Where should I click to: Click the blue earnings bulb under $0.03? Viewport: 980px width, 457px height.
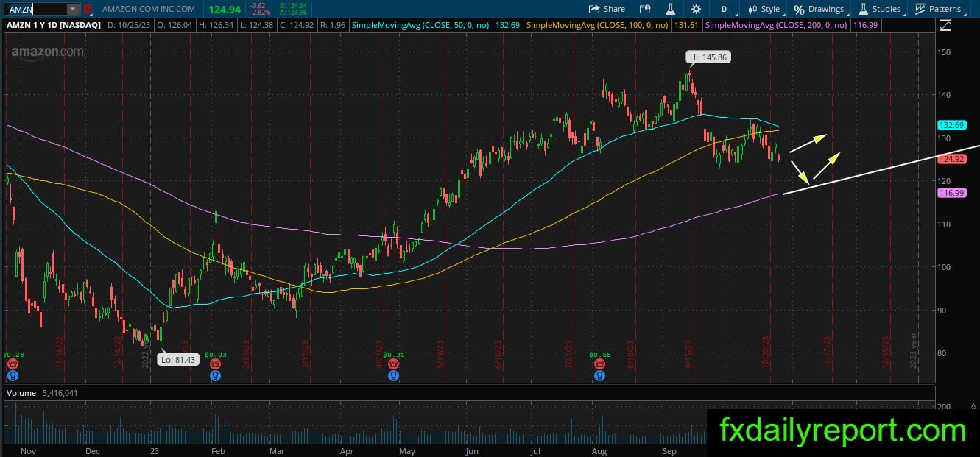pyautogui.click(x=215, y=375)
